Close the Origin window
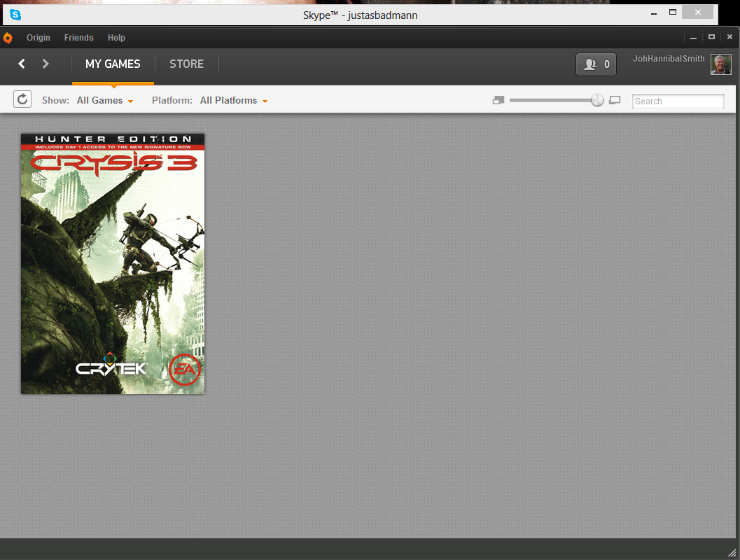Image resolution: width=740 pixels, height=560 pixels. pyautogui.click(x=729, y=37)
